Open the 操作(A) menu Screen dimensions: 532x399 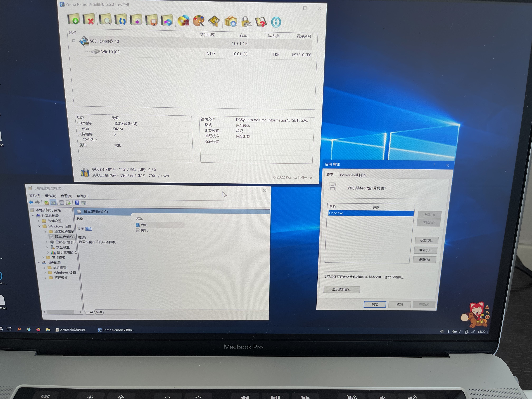[x=50, y=196]
